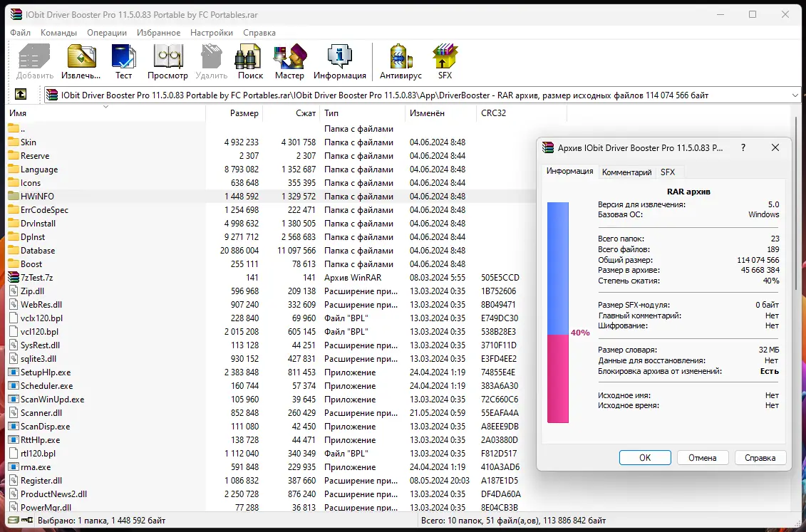Launch the Поиск binoculars search tool

pyautogui.click(x=250, y=62)
